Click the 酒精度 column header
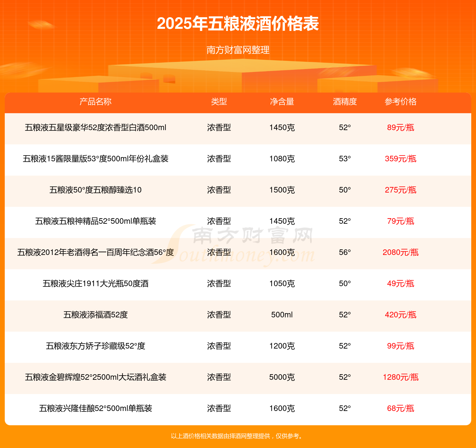Screen dimensions: 476x448 click(x=345, y=102)
